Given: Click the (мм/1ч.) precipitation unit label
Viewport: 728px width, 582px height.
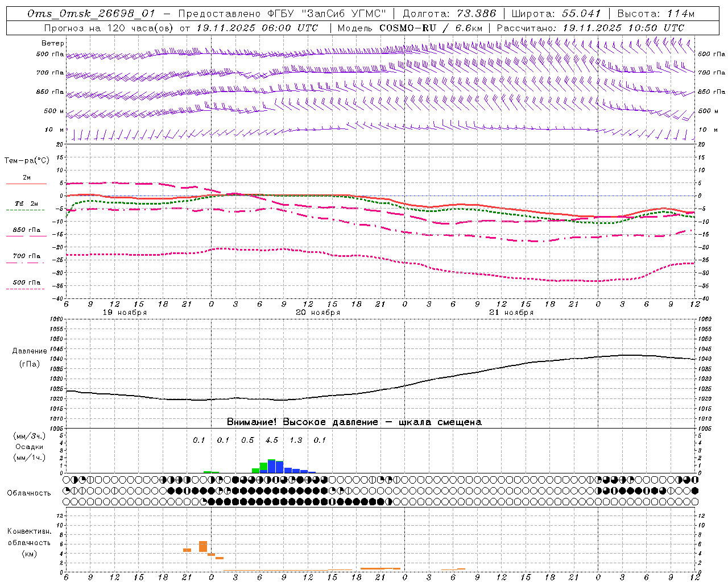Looking at the screenshot, I should [30, 458].
